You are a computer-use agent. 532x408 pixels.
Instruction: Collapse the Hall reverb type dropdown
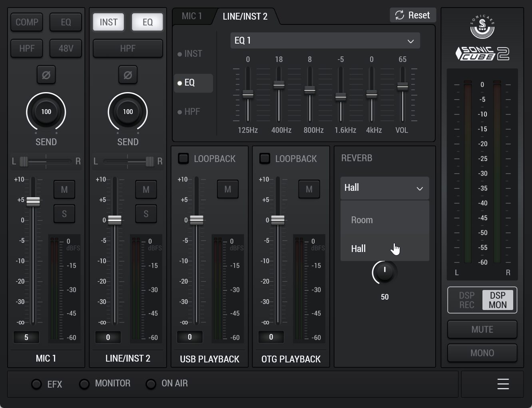pyautogui.click(x=385, y=188)
